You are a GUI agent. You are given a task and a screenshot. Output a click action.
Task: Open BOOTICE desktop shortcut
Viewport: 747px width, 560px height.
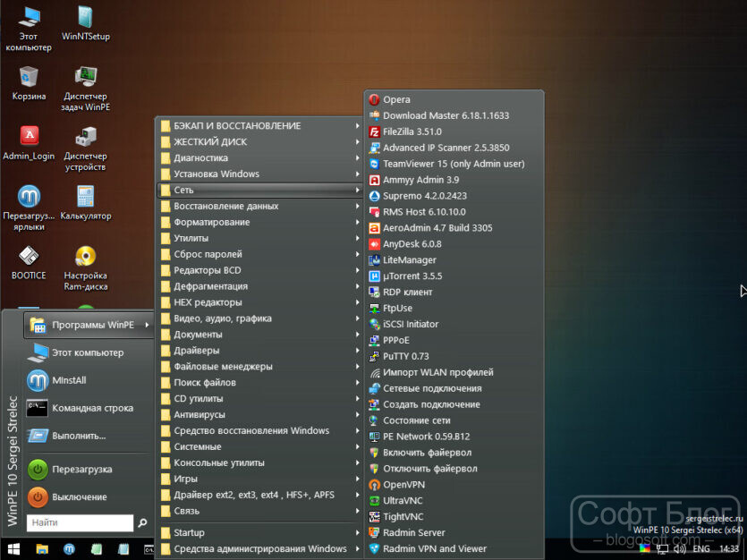[x=29, y=263]
